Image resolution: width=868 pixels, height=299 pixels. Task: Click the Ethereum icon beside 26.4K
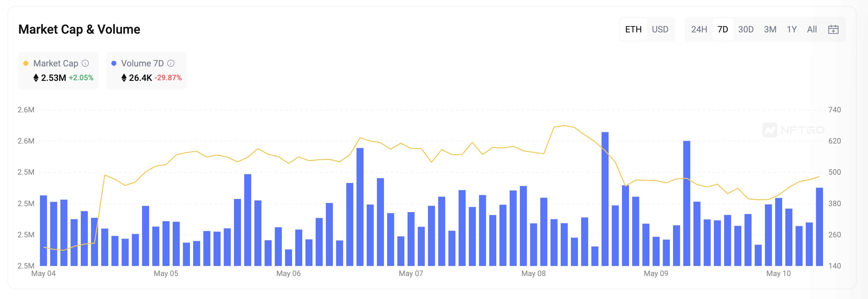coord(124,78)
